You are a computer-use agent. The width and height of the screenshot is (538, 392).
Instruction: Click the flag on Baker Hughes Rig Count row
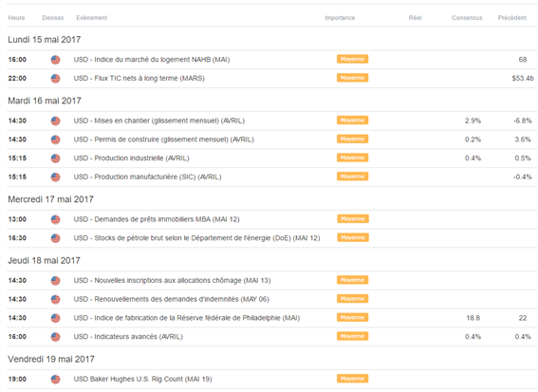point(56,380)
